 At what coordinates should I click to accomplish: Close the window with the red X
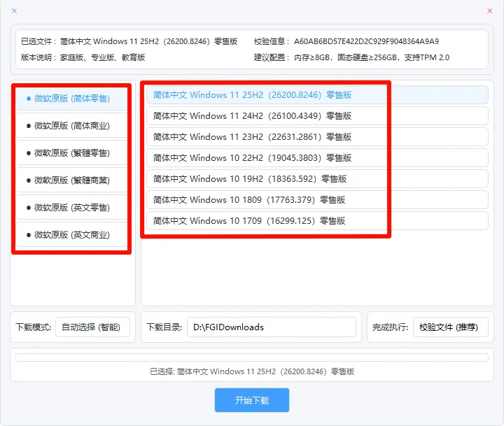pyautogui.click(x=489, y=10)
